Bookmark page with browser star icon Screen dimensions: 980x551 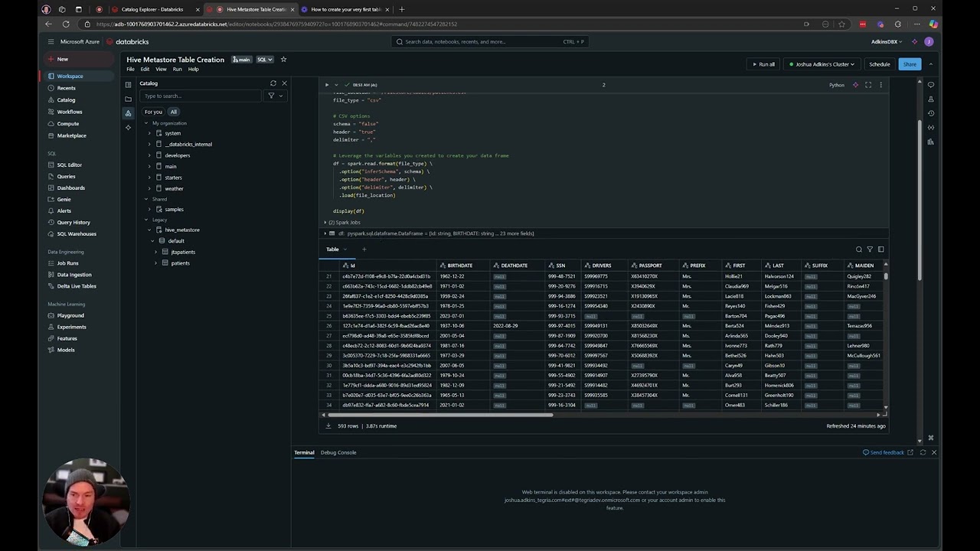(x=841, y=24)
